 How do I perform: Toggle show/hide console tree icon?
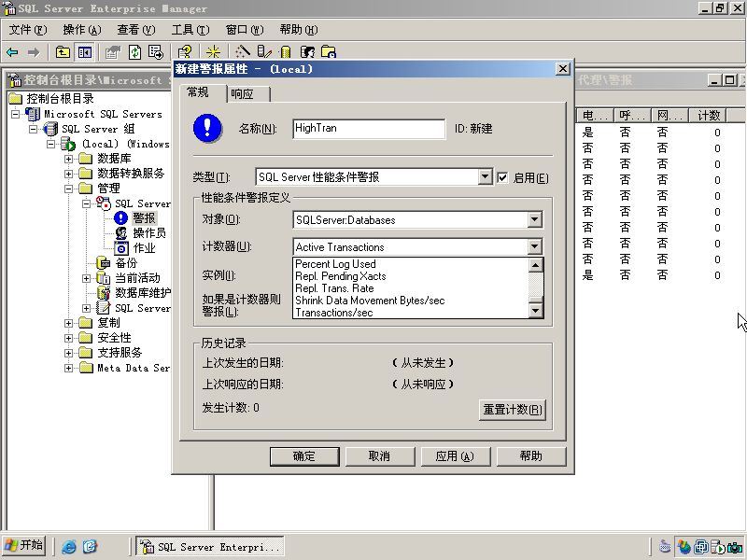pyautogui.click(x=85, y=52)
